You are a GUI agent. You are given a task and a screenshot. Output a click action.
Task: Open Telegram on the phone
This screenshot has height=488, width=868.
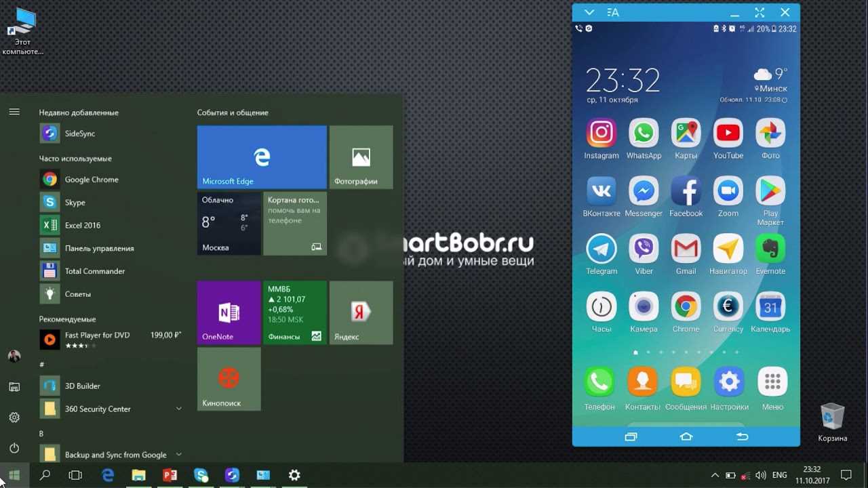(x=601, y=249)
